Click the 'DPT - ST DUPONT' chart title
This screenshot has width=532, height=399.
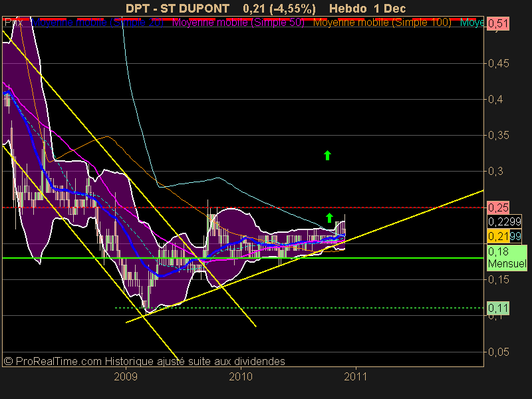(x=178, y=9)
